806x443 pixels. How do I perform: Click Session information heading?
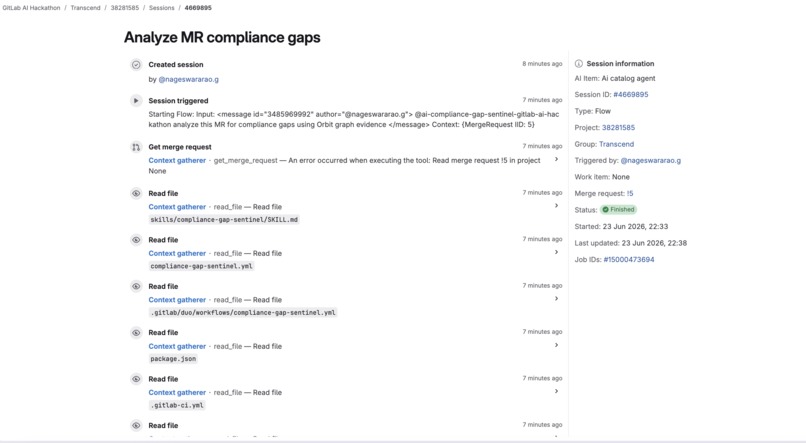point(620,64)
